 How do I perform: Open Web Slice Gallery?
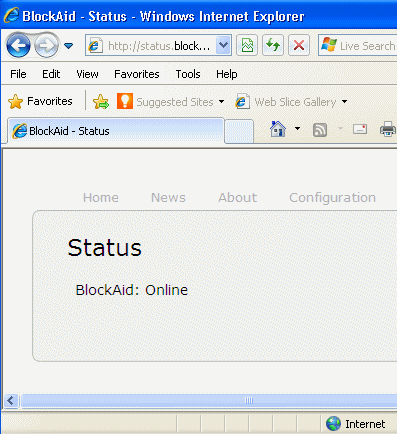click(x=286, y=102)
